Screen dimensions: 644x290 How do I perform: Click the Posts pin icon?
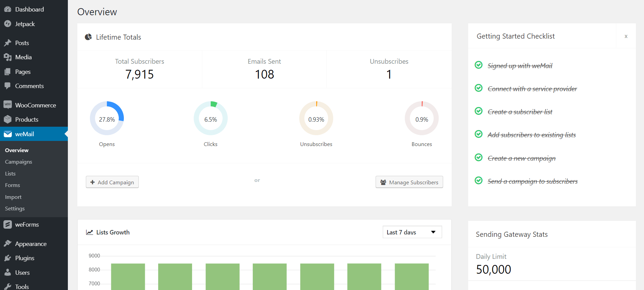point(7,43)
